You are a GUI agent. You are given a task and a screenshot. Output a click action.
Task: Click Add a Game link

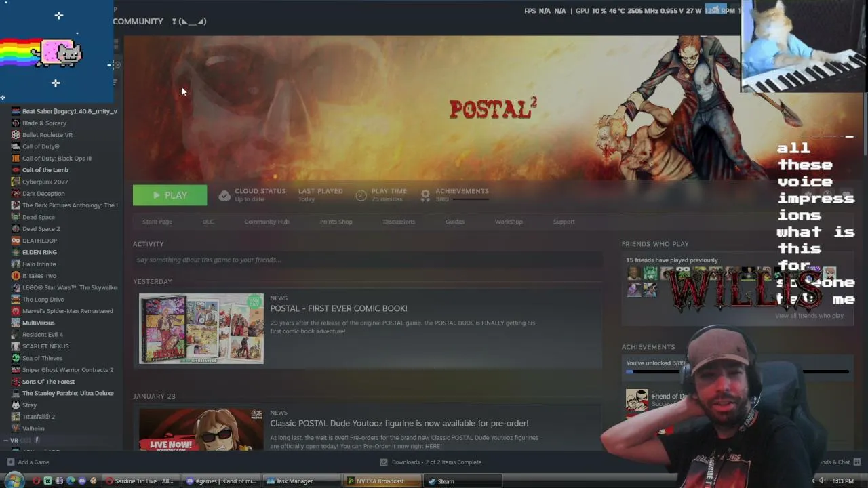33,462
